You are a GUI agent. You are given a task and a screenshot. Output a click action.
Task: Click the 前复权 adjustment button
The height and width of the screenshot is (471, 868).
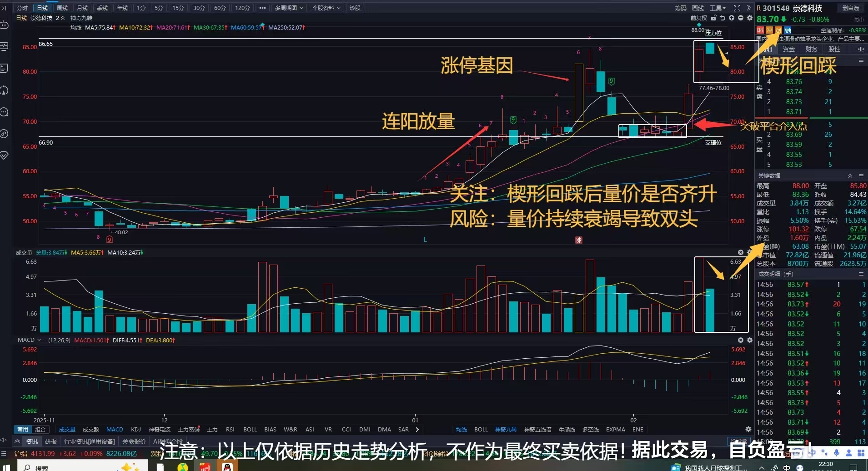click(699, 18)
